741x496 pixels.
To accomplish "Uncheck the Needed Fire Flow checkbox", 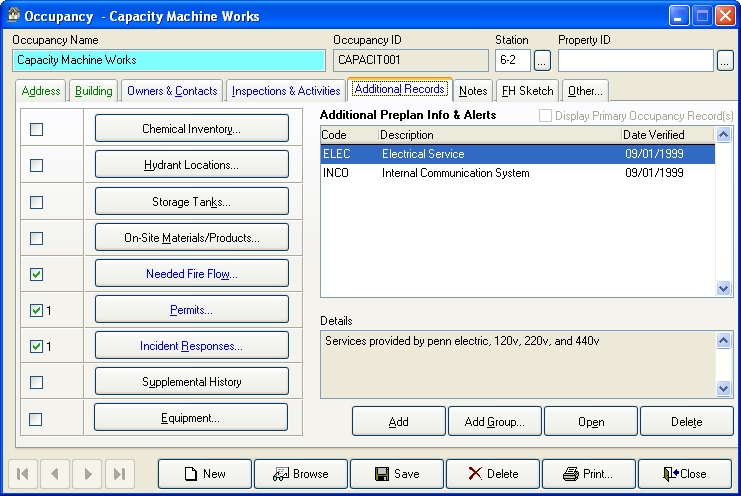I will point(37,274).
